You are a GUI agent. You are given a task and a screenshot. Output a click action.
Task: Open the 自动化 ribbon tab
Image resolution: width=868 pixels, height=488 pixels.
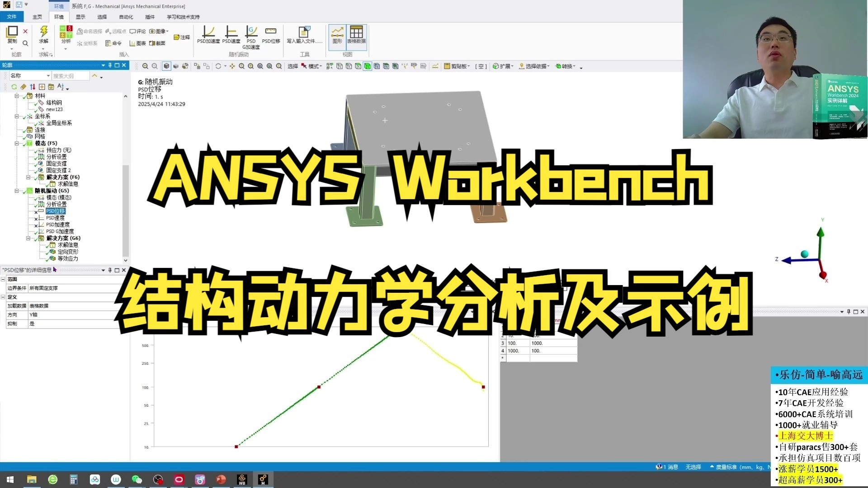click(x=126, y=17)
